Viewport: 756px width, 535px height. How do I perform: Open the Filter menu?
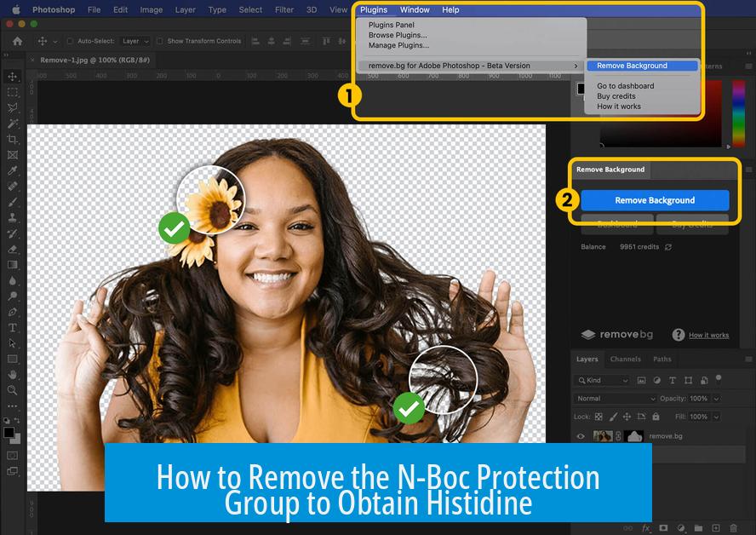pos(284,9)
